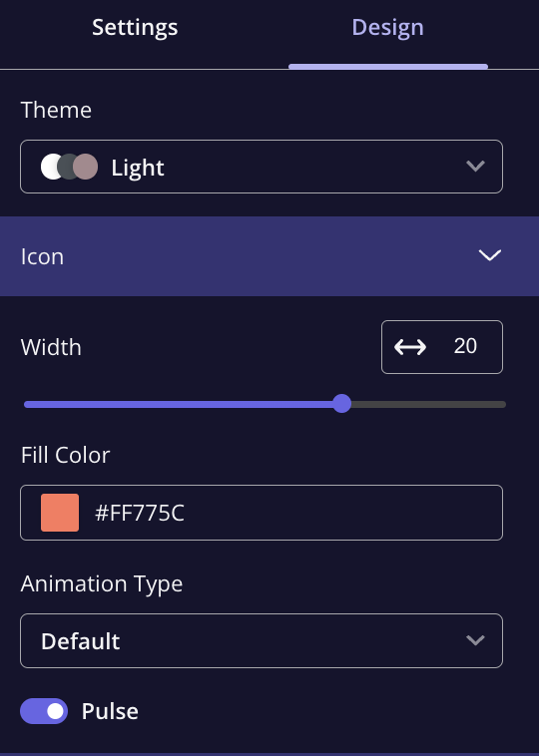Click the Animation Type label
This screenshot has width=539, height=756.
click(x=102, y=584)
